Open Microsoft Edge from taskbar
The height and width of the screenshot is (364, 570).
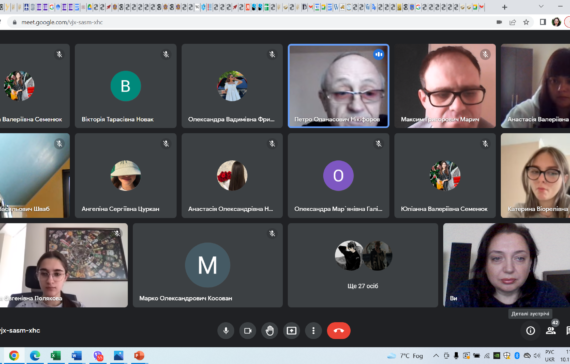(x=35, y=355)
